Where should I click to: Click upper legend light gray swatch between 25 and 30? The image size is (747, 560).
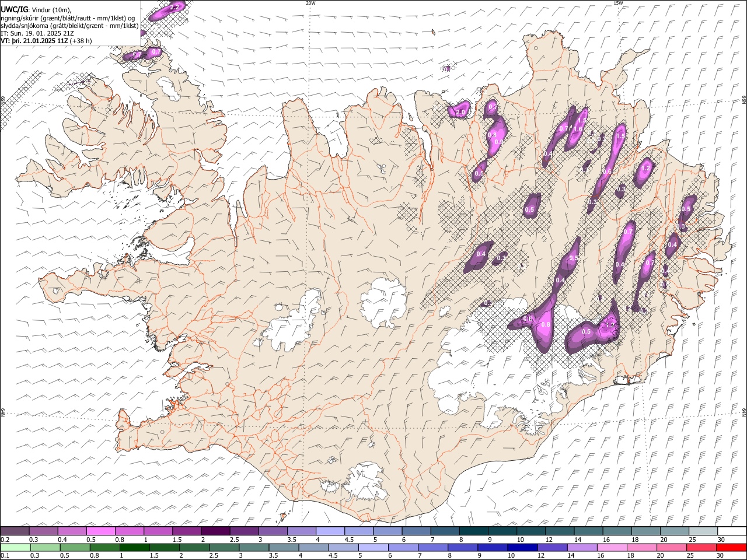703,531
